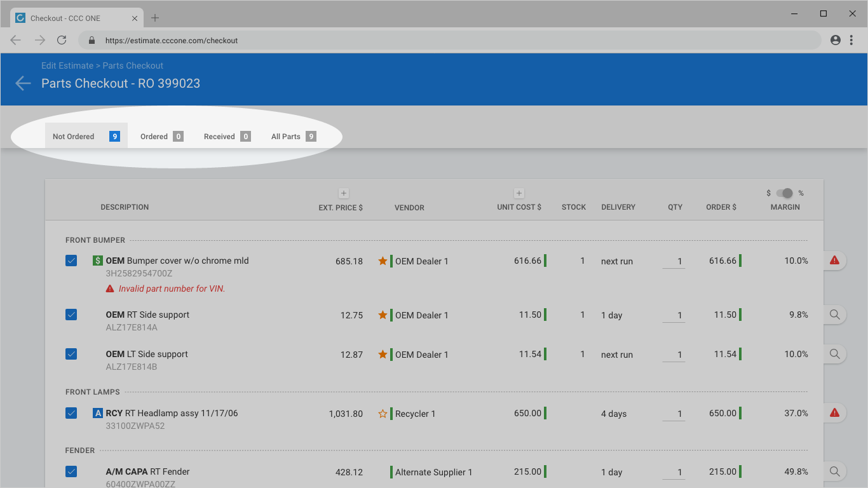Click part number 33100ZWPA52
868x488 pixels.
[135, 426]
